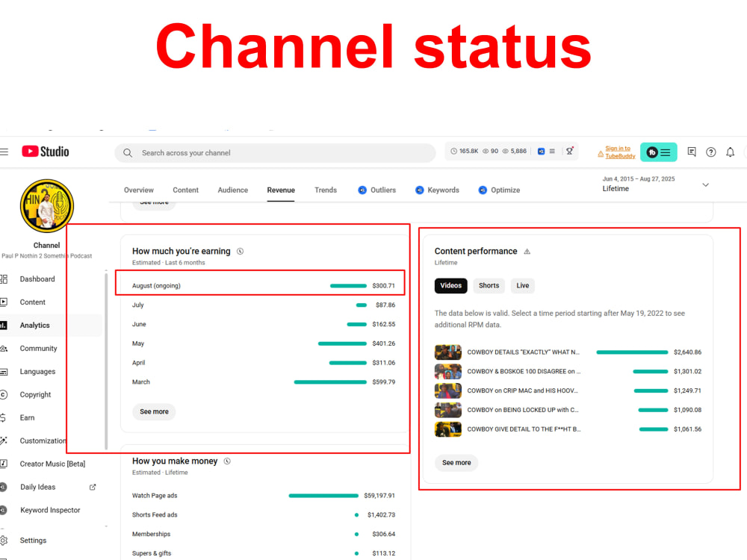Open the TubeBuddy menu button
The height and width of the screenshot is (560, 747).
point(658,152)
